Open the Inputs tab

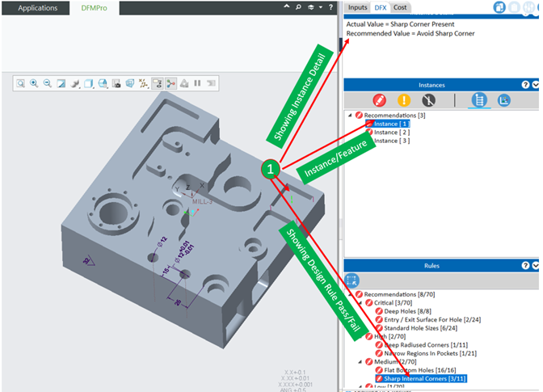(x=357, y=7)
